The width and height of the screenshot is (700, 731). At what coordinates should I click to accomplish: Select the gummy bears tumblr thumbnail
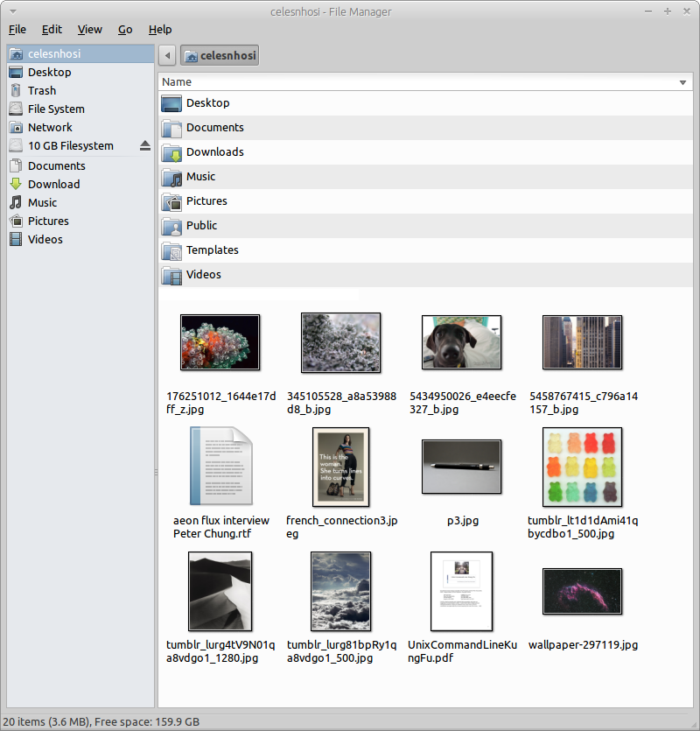pos(582,467)
